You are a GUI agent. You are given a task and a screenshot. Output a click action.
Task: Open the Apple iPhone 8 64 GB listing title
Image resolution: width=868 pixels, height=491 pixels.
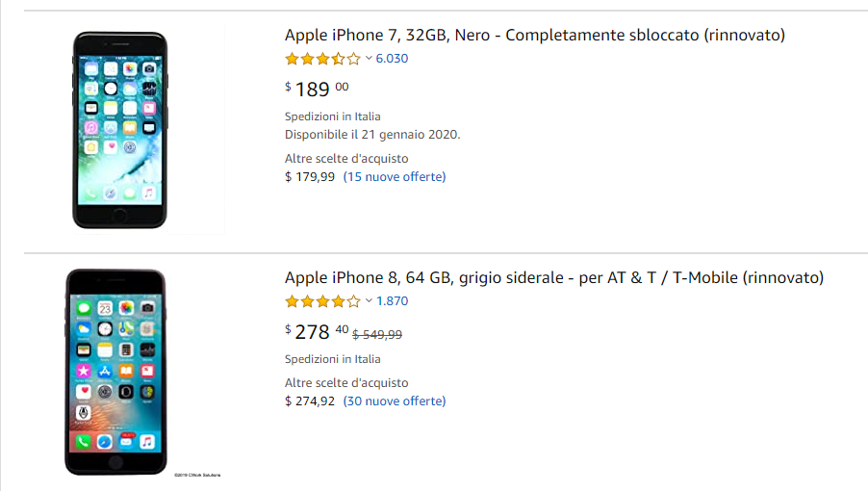554,277
